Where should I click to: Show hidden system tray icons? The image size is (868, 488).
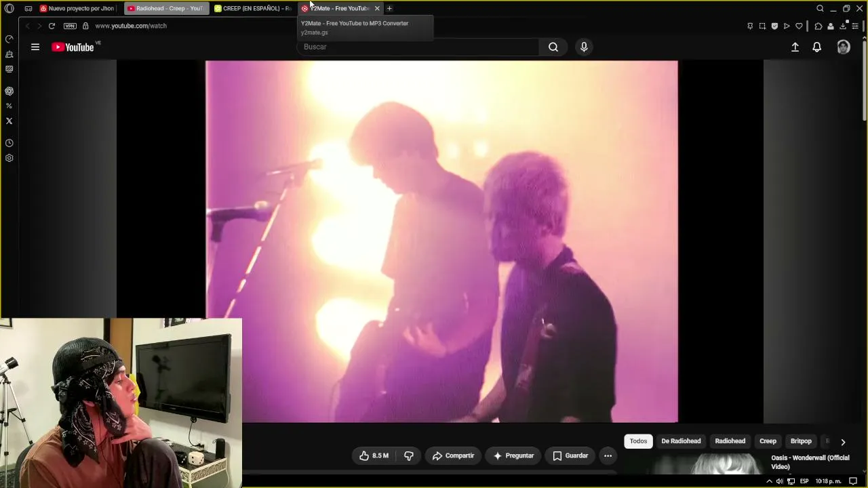769,481
